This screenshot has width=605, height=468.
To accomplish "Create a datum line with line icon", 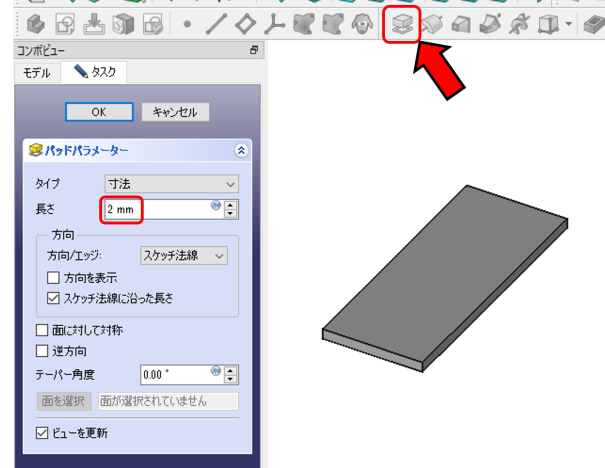I will 216,24.
